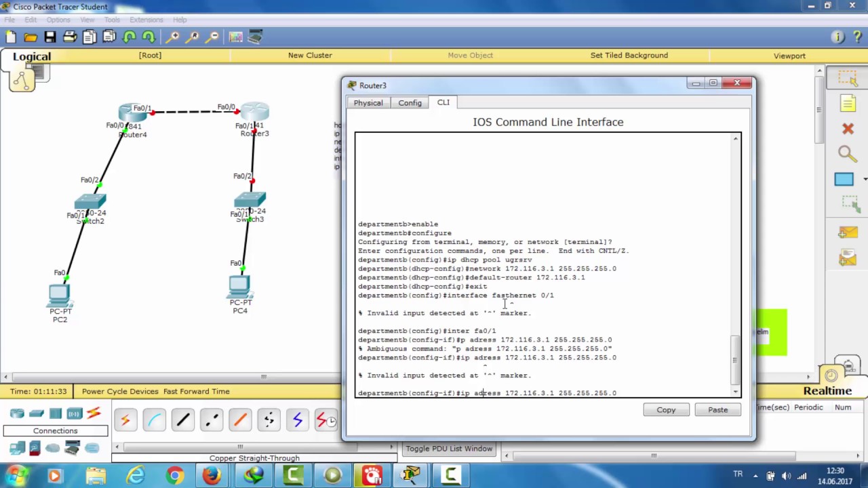The height and width of the screenshot is (488, 868).
Task: Click Paste button in Router3 window
Action: click(x=717, y=409)
